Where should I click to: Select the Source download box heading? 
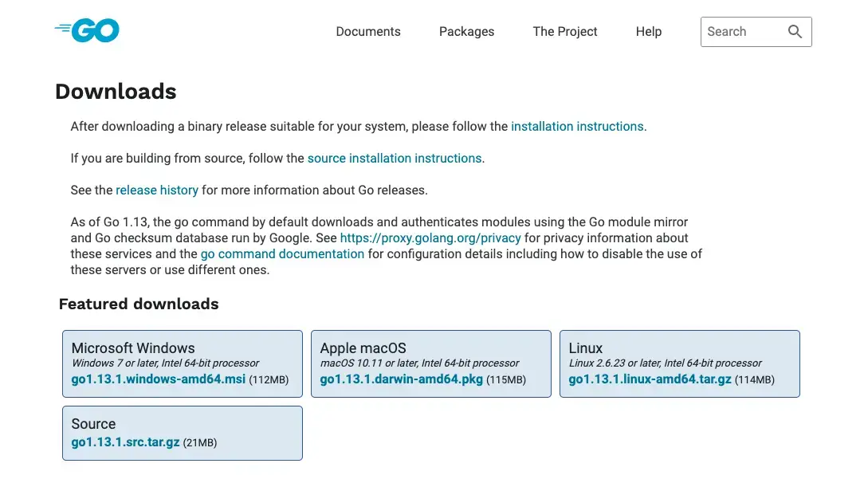coord(93,424)
